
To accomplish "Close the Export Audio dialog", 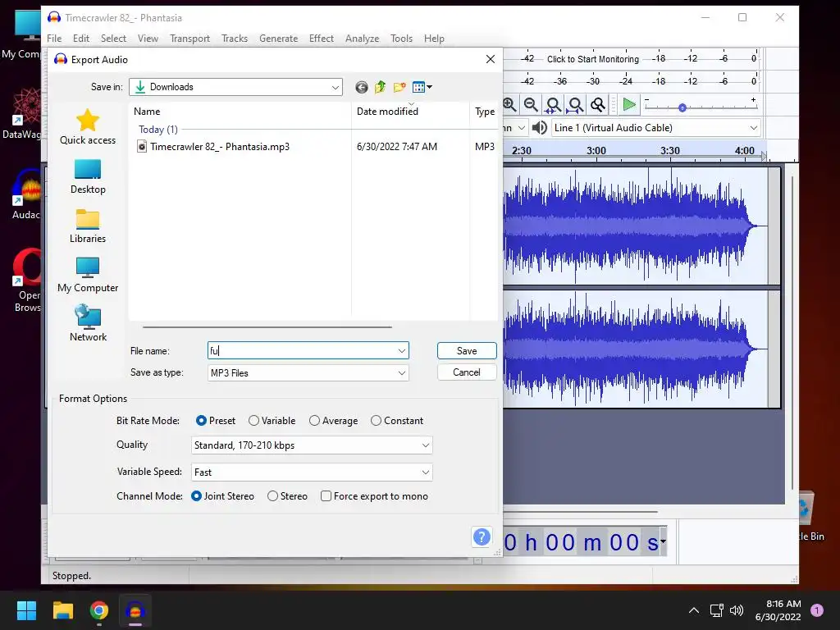I will click(491, 59).
